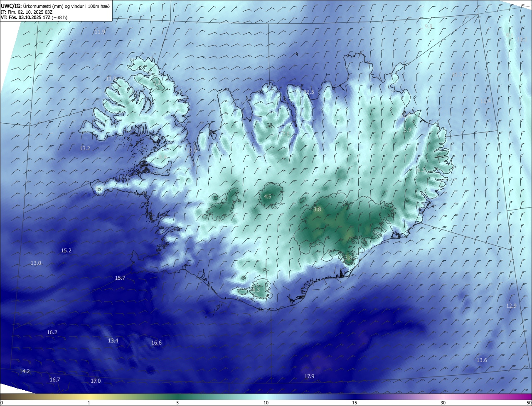Click the 17.9 value label
Screen dimensions: 532x406
[x=309, y=377]
